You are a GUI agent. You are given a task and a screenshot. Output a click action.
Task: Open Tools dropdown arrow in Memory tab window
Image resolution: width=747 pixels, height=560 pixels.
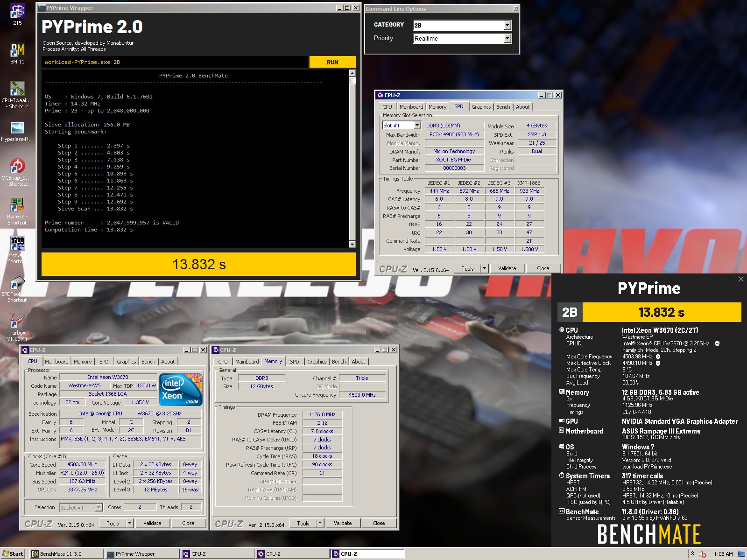(320, 523)
